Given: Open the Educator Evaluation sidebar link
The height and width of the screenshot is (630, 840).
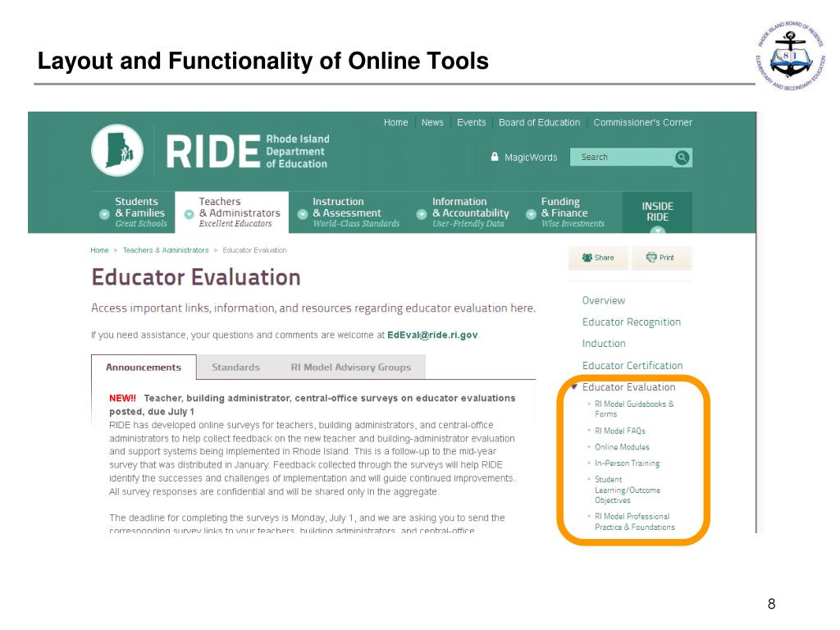Looking at the screenshot, I should click(x=628, y=387).
